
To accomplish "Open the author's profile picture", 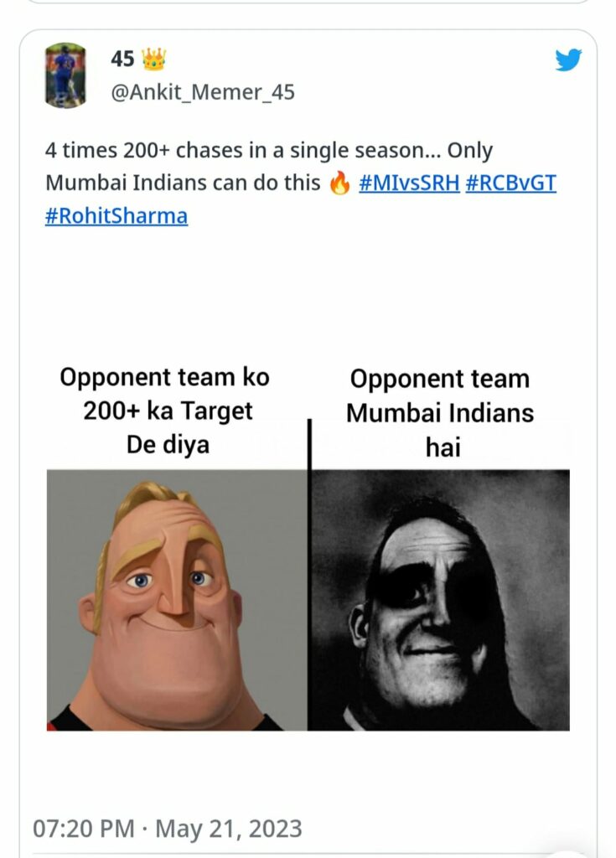I will coord(65,75).
